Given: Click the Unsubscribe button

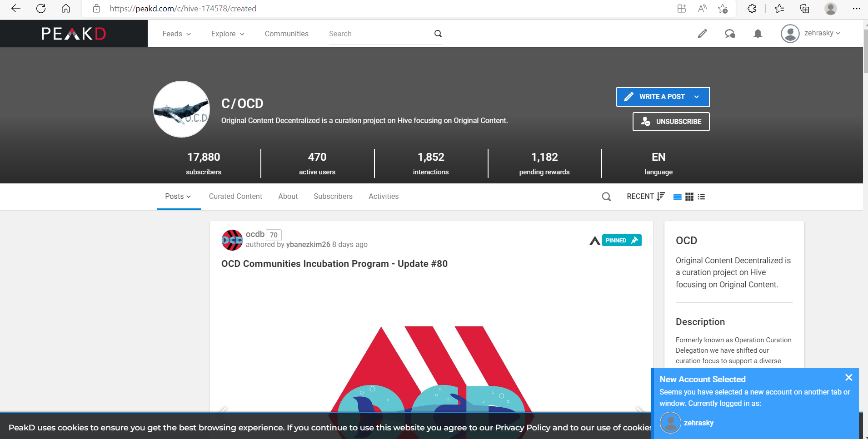Looking at the screenshot, I should tap(671, 122).
